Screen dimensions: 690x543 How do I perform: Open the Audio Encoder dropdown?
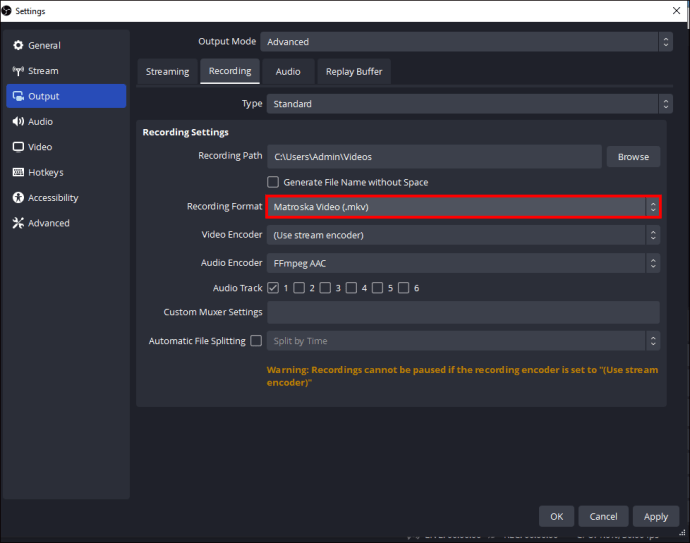click(x=463, y=263)
